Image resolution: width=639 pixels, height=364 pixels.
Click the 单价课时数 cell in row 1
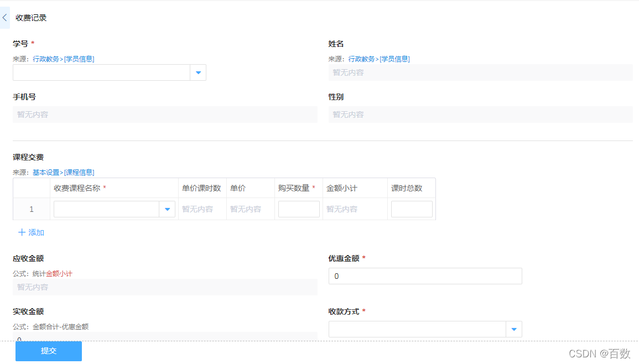click(202, 209)
